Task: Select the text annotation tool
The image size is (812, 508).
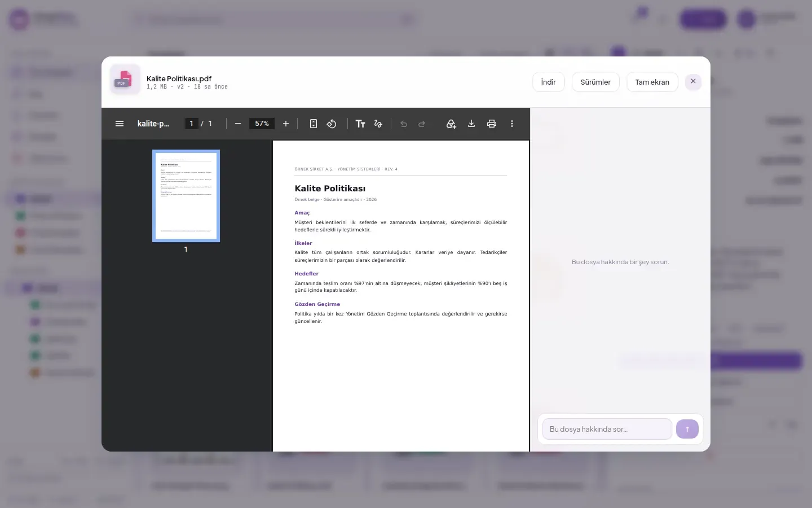Action: tap(360, 124)
